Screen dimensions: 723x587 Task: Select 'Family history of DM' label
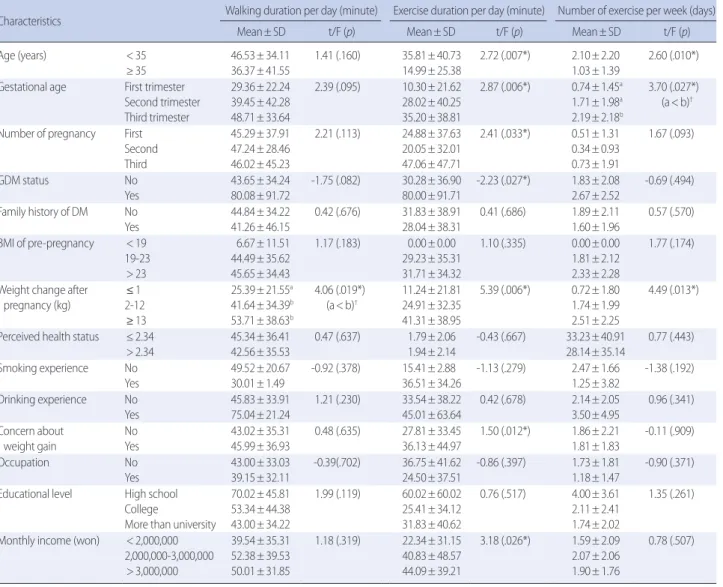click(44, 212)
